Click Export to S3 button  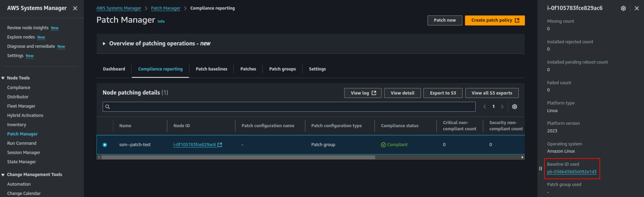(x=443, y=93)
